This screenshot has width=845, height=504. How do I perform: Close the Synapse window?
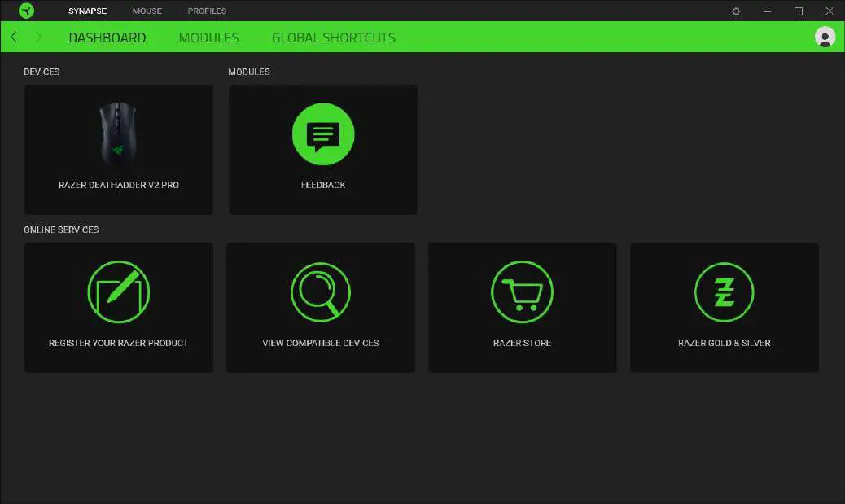pyautogui.click(x=830, y=11)
